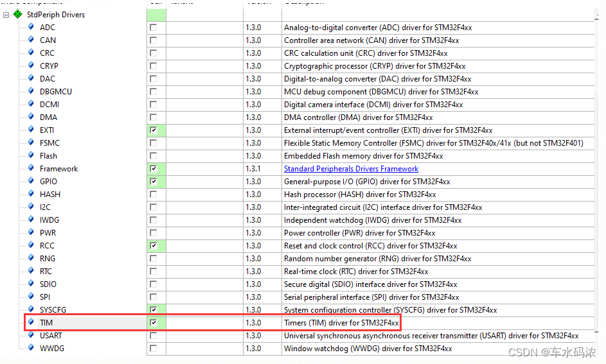Click the blue diamond icon beside CAN
Screen dimensions: 606x364
(x=31, y=39)
